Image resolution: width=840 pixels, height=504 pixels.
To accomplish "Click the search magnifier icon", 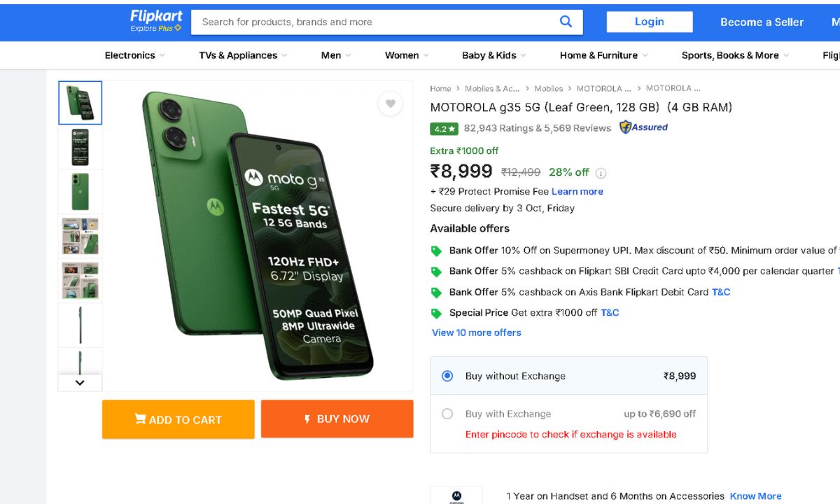I will click(x=566, y=22).
